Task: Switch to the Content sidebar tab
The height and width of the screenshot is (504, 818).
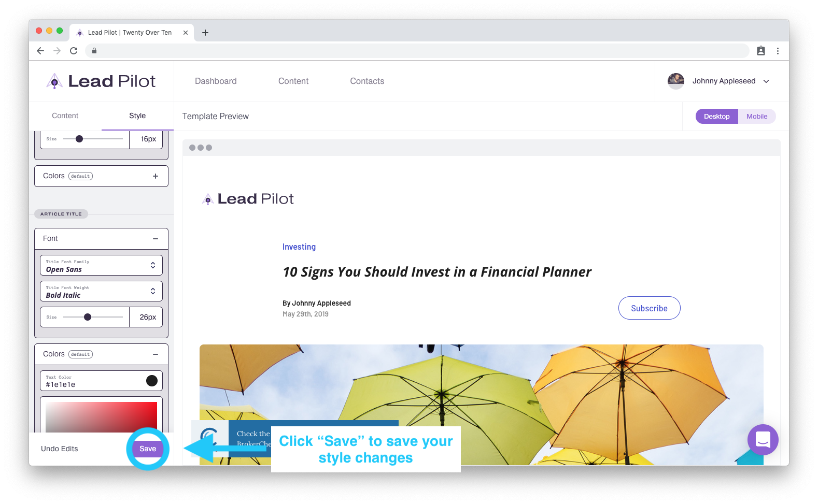Action: click(x=65, y=116)
